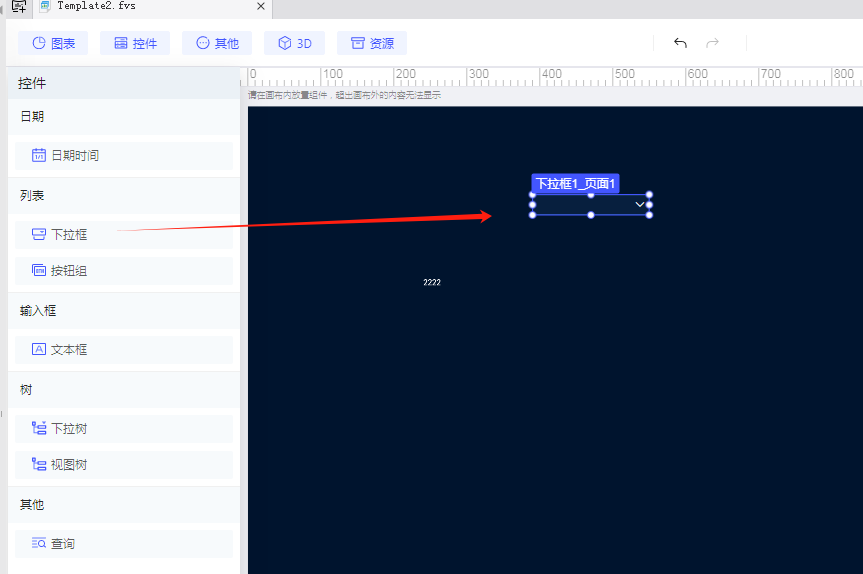Click the undo arrow icon

(x=680, y=43)
